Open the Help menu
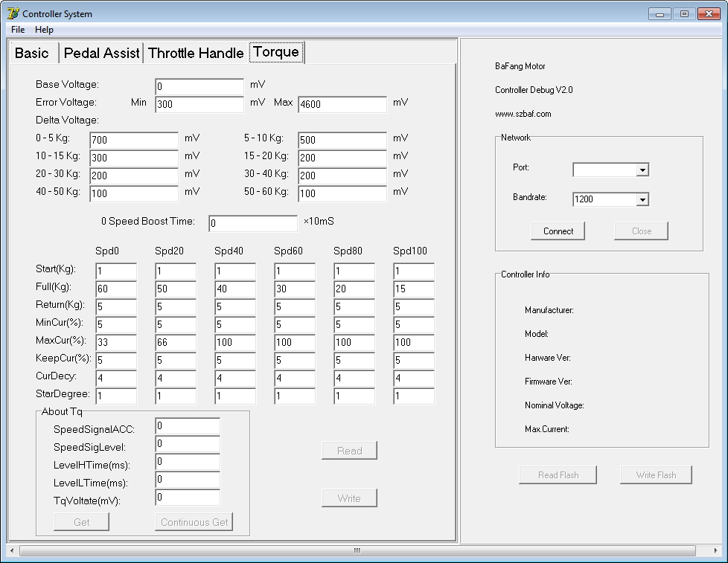 pyautogui.click(x=44, y=30)
